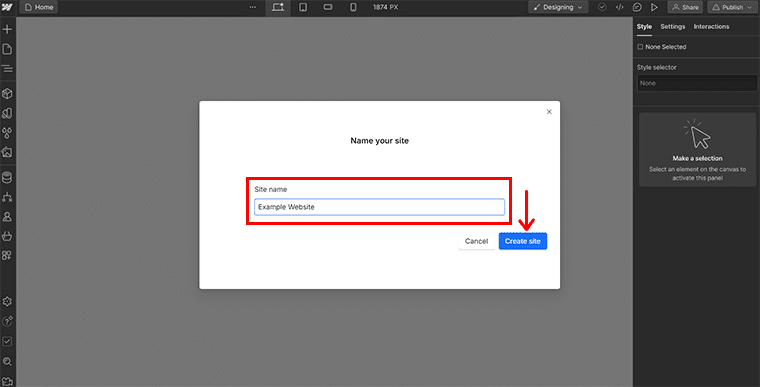The height and width of the screenshot is (387, 760).
Task: Open the Style selector field
Action: point(697,83)
